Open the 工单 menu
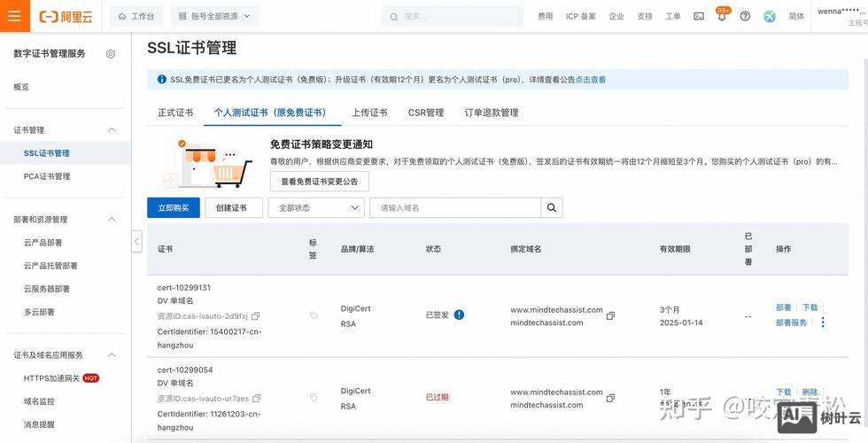Viewport: 868px width, 443px height. (x=672, y=17)
